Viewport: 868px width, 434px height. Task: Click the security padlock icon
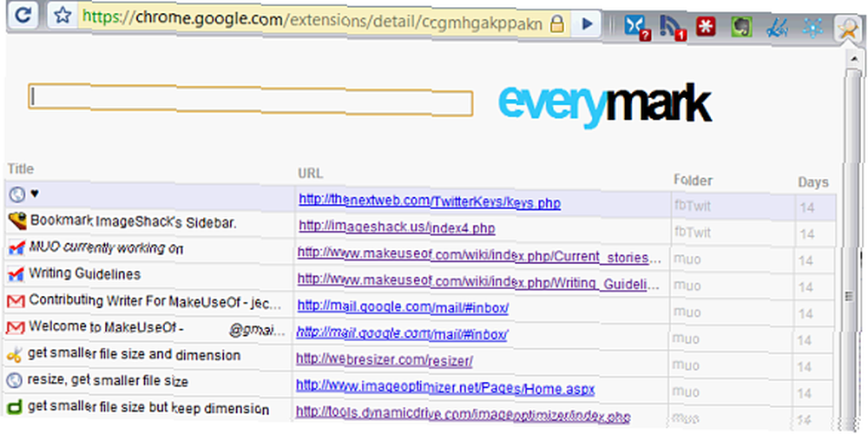[x=557, y=23]
